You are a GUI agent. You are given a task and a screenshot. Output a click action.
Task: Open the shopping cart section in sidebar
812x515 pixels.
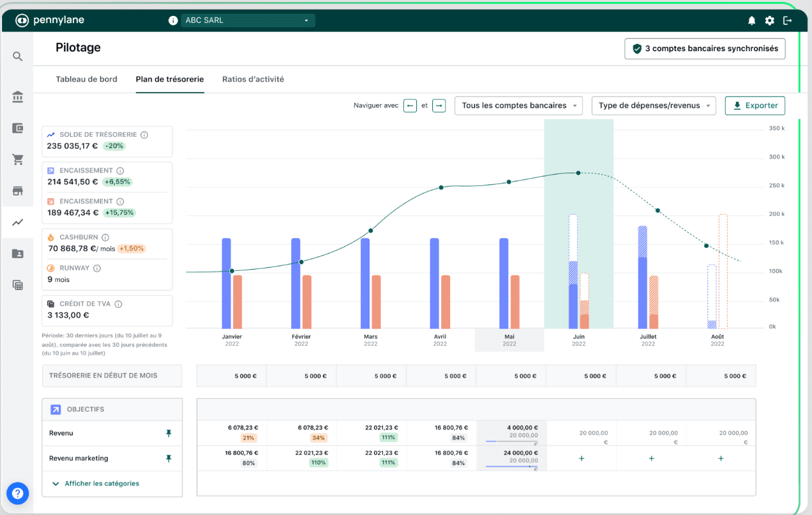tap(17, 159)
